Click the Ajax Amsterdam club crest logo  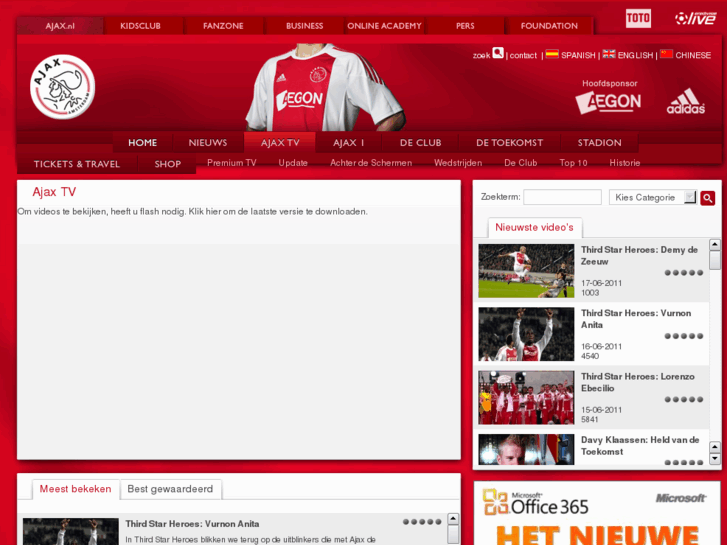63,87
